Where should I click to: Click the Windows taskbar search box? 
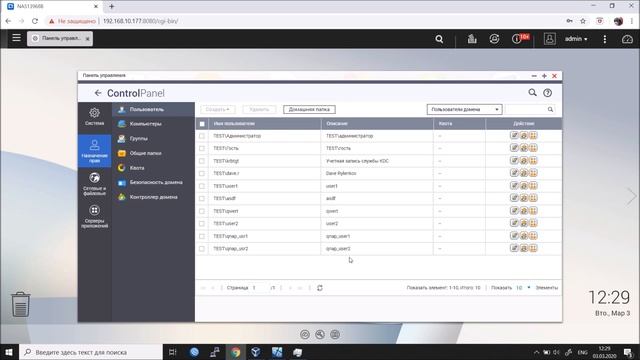click(91, 352)
